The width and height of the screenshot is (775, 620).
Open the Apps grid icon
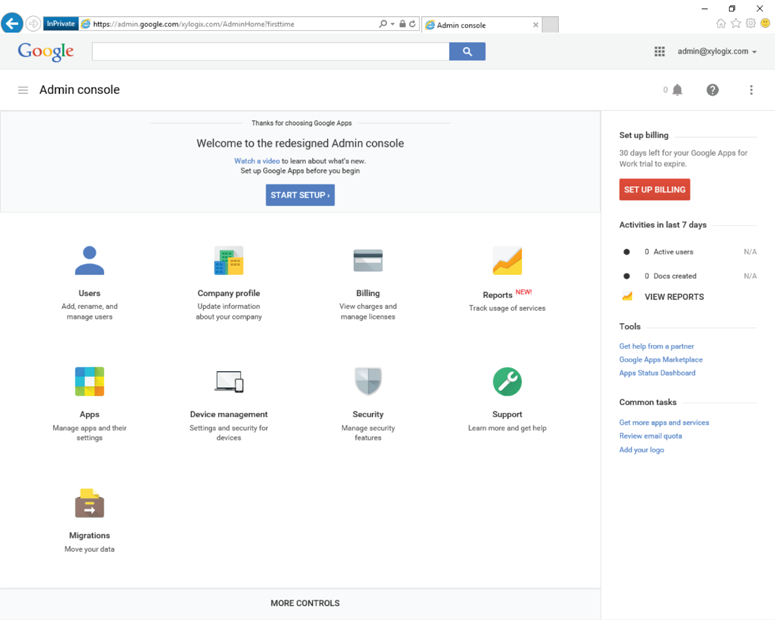(89, 382)
